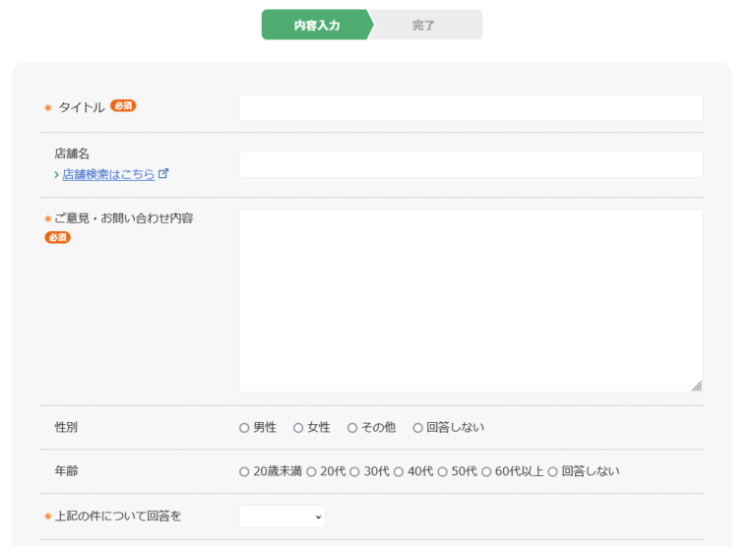Select 回答しない in the 性別 row
The image size is (756, 546).
[x=417, y=428]
